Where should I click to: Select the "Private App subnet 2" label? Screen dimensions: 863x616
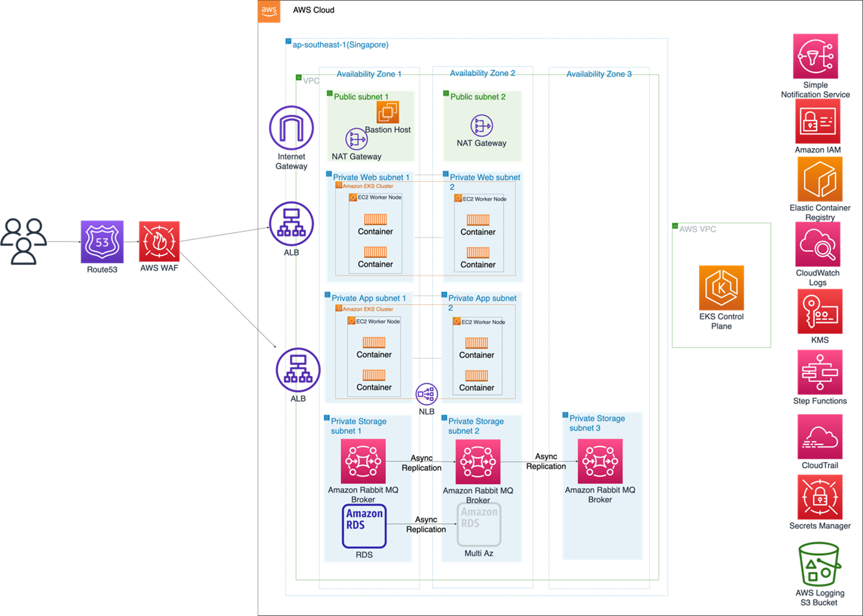coord(482,303)
